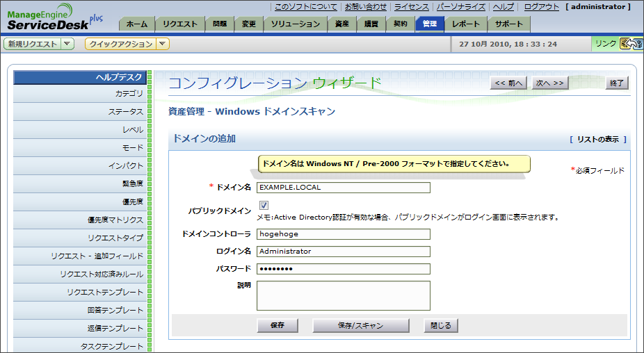Go to the 問題 tab
The height and width of the screenshot is (353, 644).
pos(220,24)
